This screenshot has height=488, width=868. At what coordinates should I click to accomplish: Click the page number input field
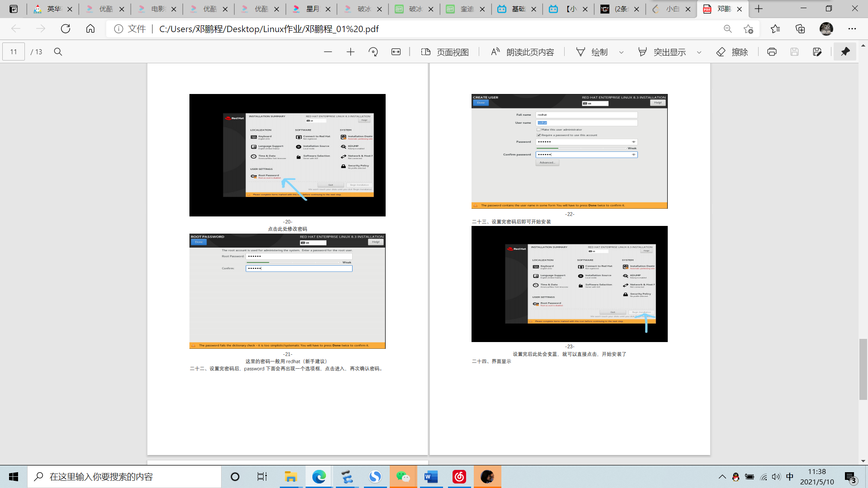(x=14, y=52)
